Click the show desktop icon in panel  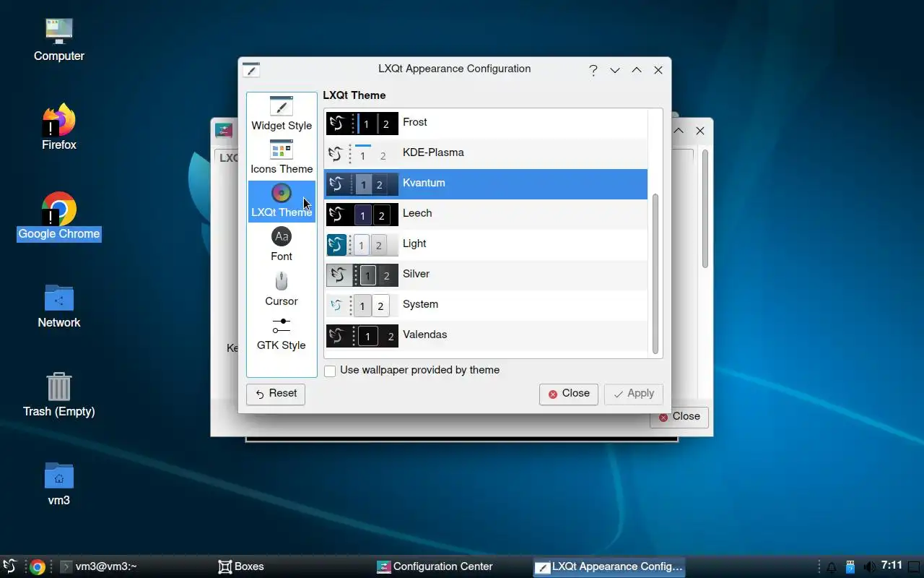click(x=915, y=567)
